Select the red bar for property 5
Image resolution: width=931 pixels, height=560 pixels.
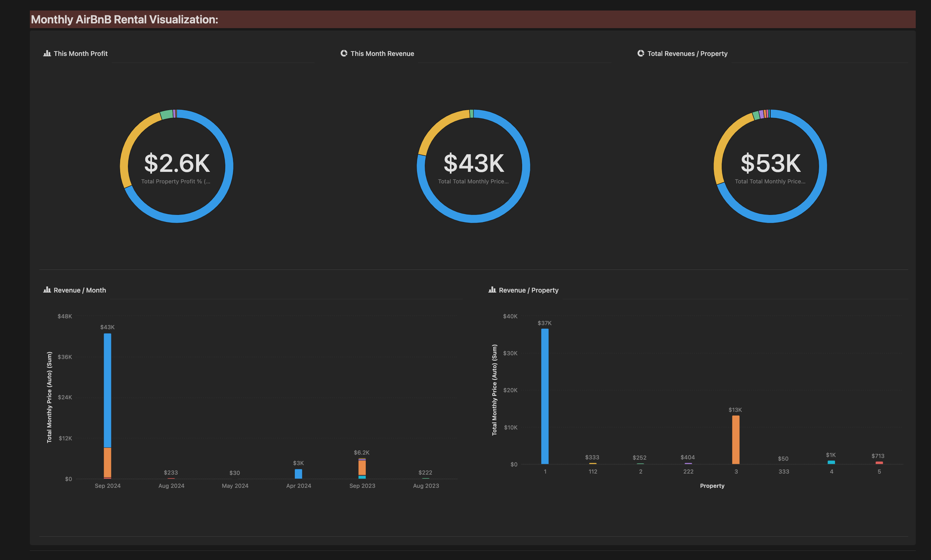tap(879, 463)
